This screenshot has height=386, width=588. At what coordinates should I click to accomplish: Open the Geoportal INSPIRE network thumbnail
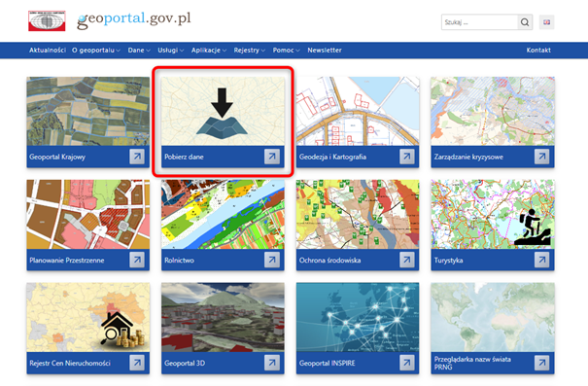click(x=358, y=317)
